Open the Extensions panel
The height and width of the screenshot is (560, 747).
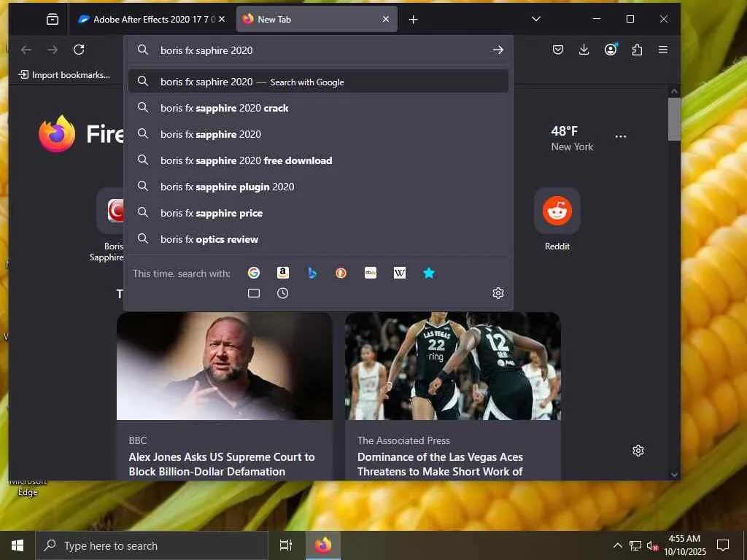637,50
